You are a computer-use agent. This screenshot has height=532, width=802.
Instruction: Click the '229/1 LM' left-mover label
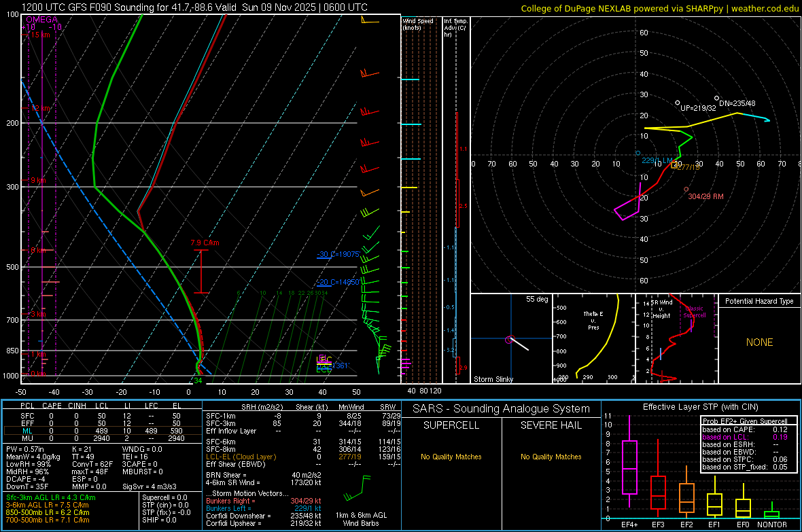657,160
